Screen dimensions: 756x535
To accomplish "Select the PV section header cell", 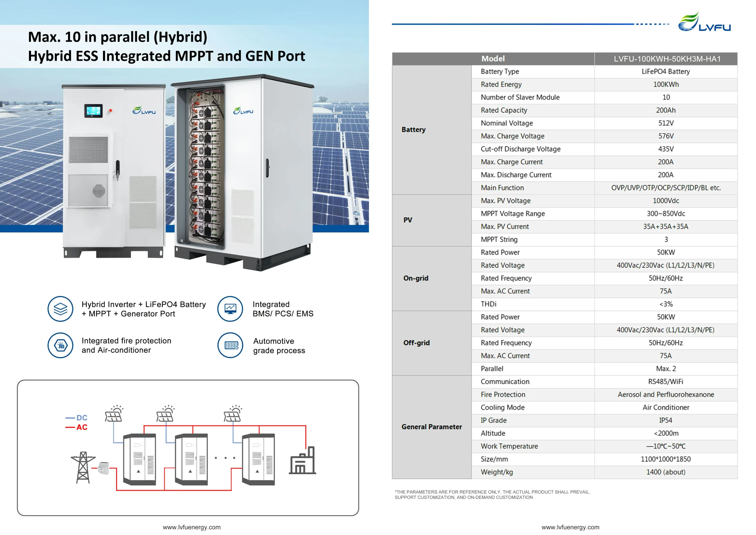I will tap(432, 220).
